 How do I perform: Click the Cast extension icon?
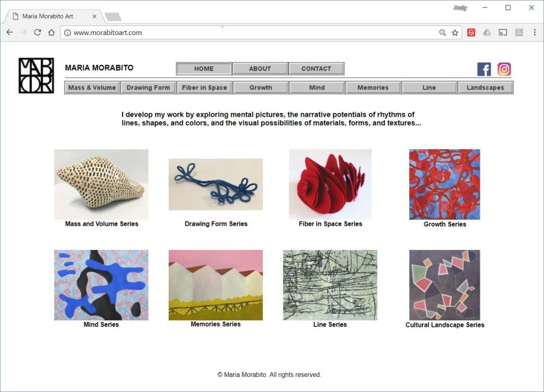coord(502,33)
